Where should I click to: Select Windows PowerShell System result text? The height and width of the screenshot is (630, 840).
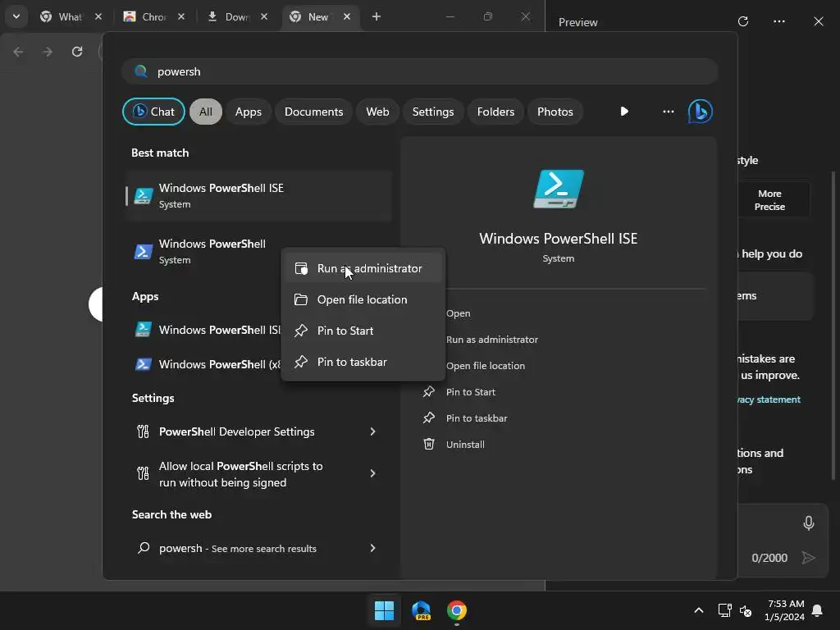212,251
